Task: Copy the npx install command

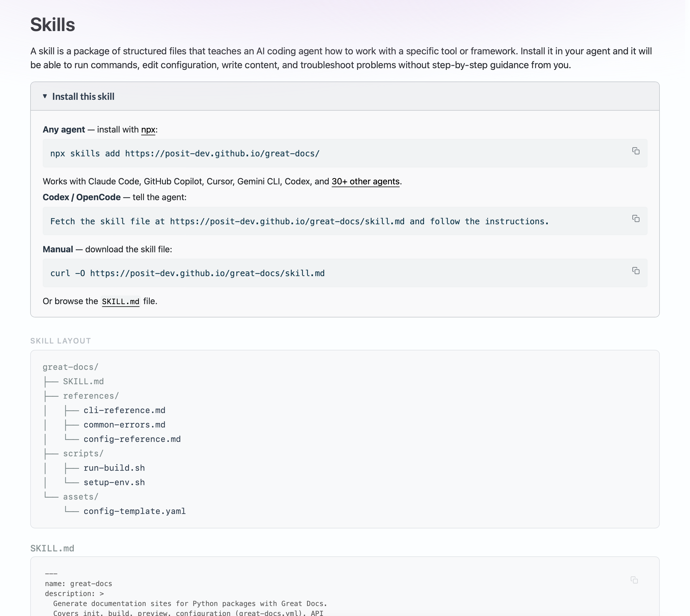Action: click(x=636, y=152)
